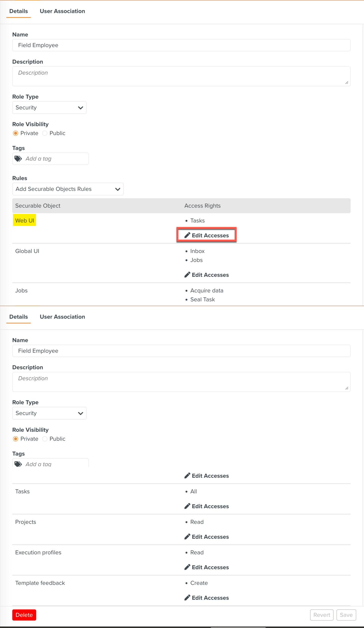The width and height of the screenshot is (364, 628).
Task: Click the Save button
Action: point(346,615)
